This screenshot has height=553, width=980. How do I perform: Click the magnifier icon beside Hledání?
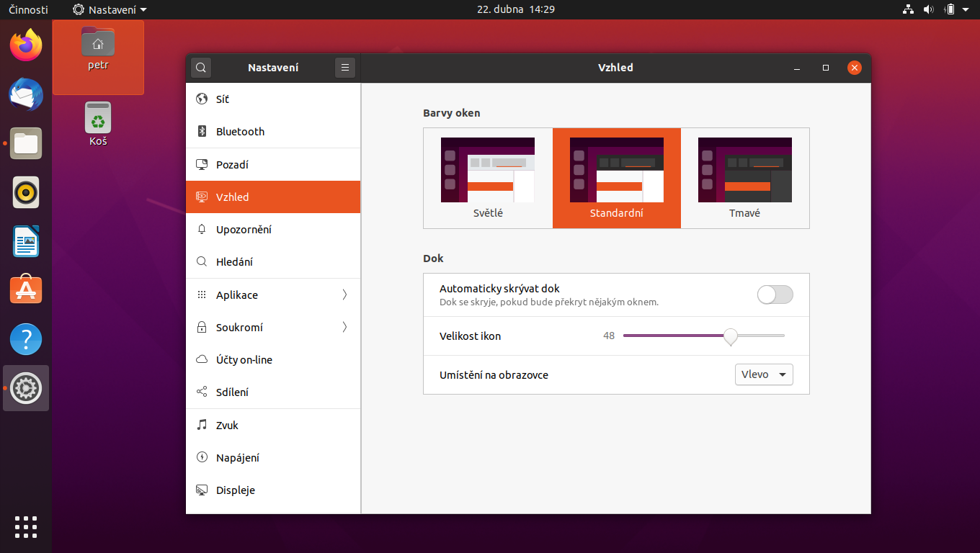(202, 262)
